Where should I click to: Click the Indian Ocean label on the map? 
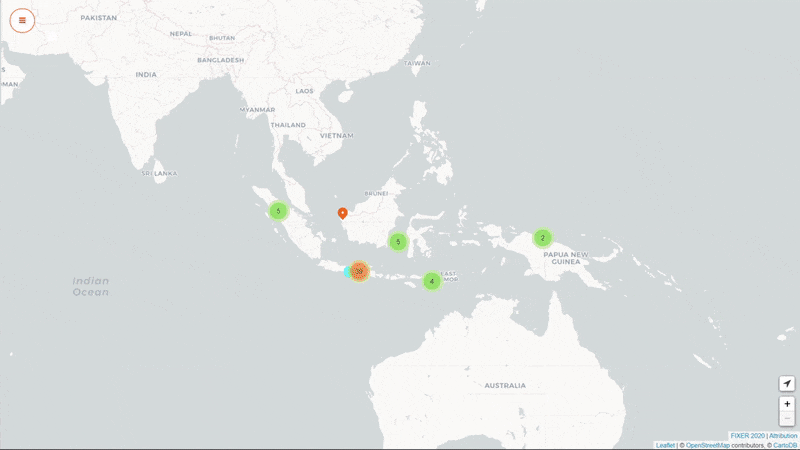[91, 286]
